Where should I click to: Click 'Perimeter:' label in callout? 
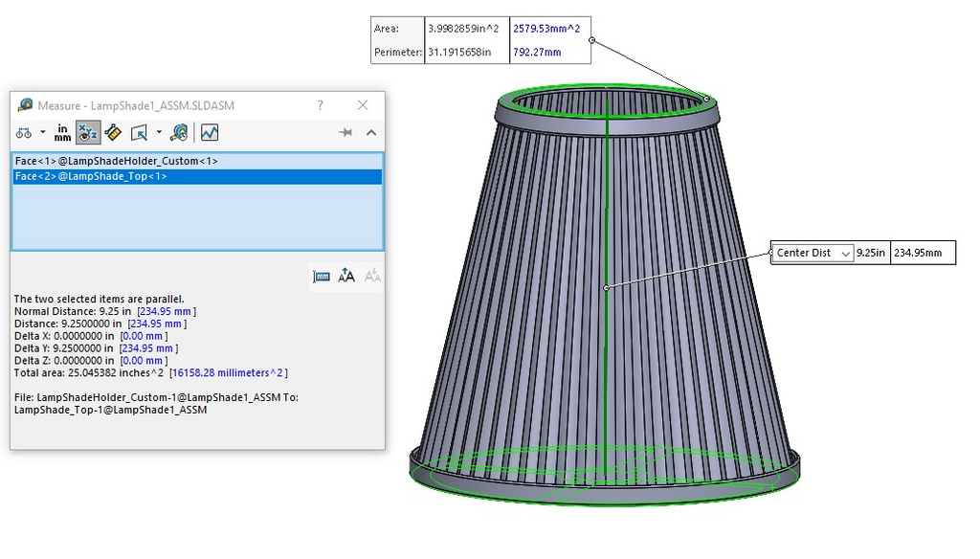coord(398,52)
